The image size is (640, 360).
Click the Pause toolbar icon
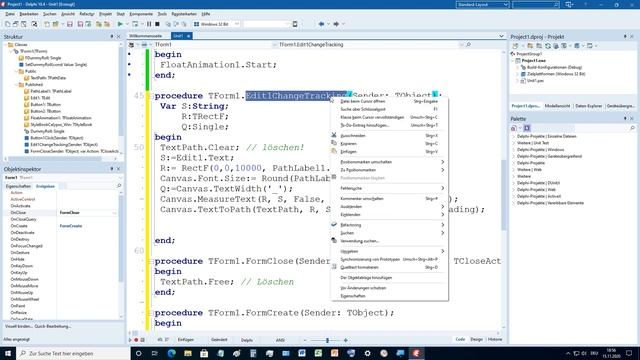coord(149,24)
